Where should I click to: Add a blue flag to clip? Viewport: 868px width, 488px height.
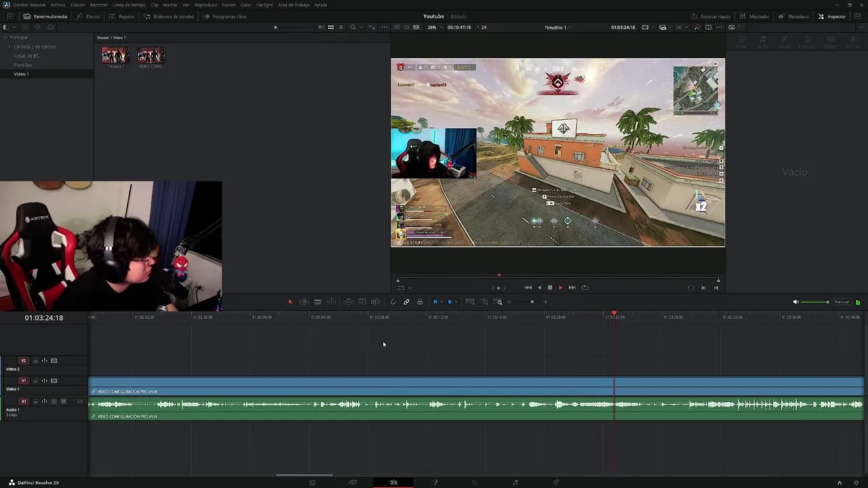pyautogui.click(x=435, y=302)
